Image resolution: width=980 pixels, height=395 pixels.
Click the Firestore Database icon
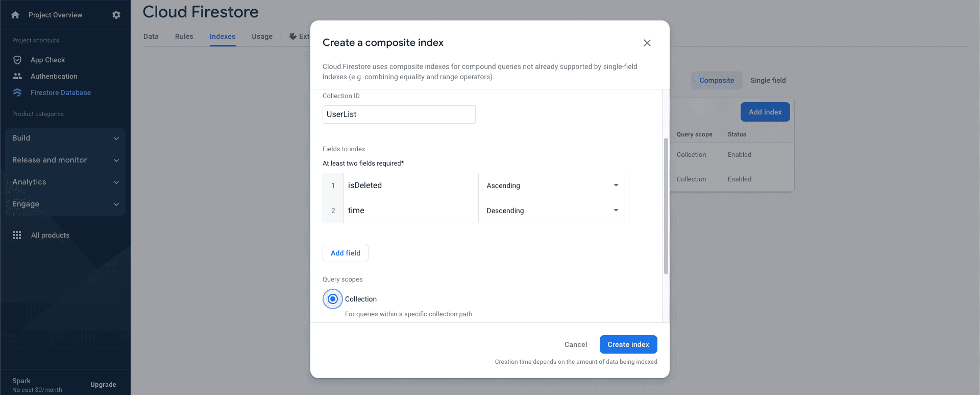[x=17, y=92]
